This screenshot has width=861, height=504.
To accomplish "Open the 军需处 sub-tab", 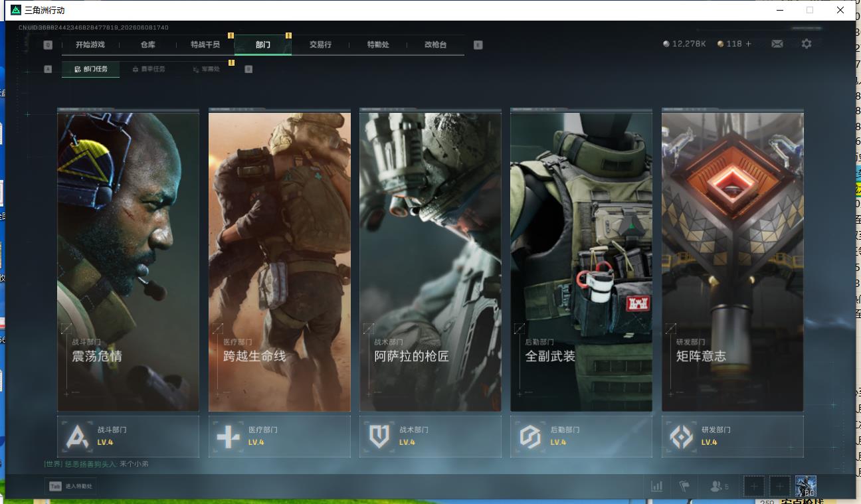I will point(206,68).
